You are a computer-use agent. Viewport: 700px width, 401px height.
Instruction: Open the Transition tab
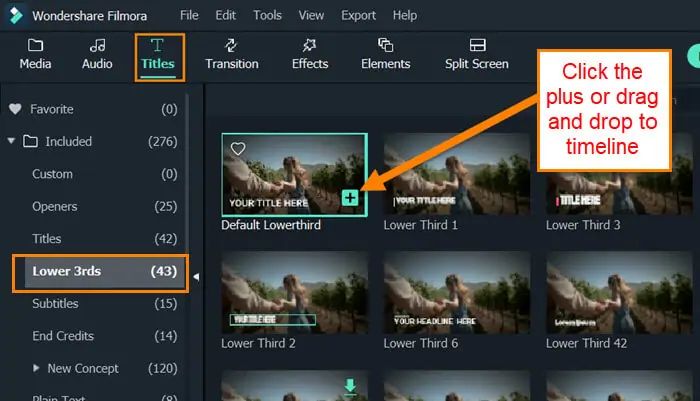(232, 54)
